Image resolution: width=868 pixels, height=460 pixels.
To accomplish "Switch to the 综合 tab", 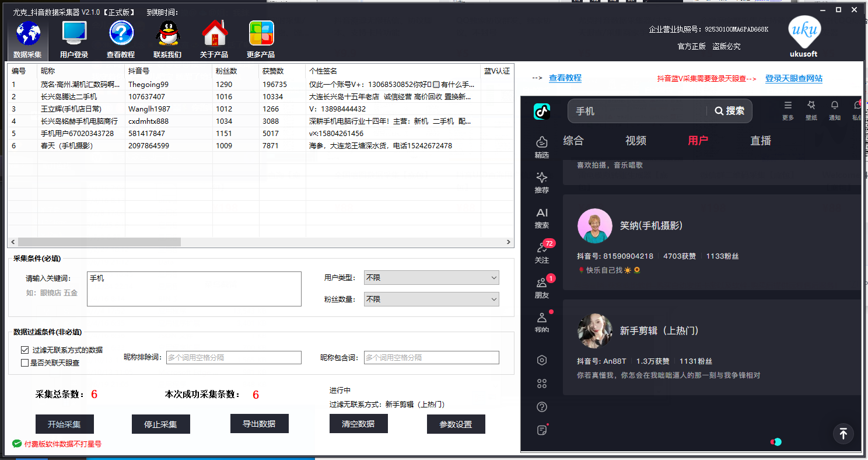I will point(573,141).
